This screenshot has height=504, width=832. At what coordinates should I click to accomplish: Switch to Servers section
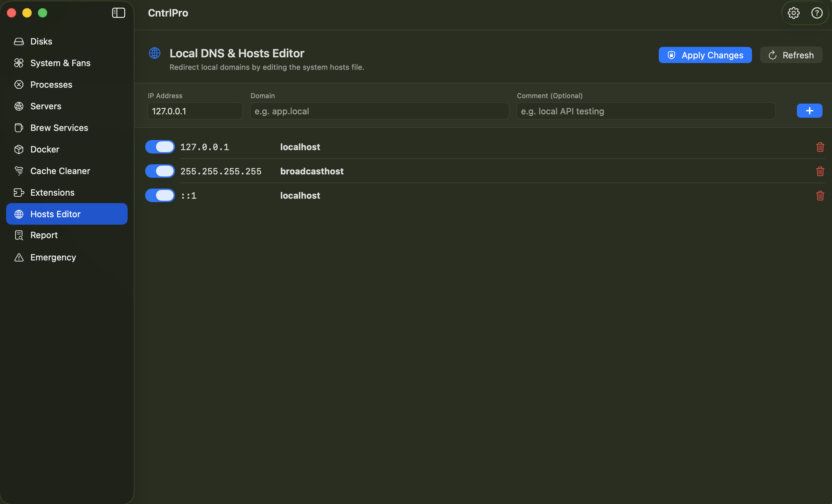click(x=67, y=106)
